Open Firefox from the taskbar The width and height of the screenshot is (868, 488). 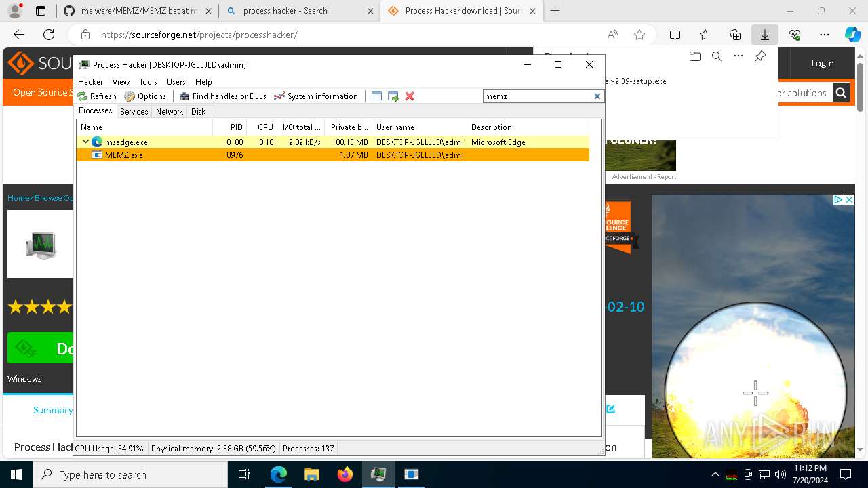tap(345, 474)
